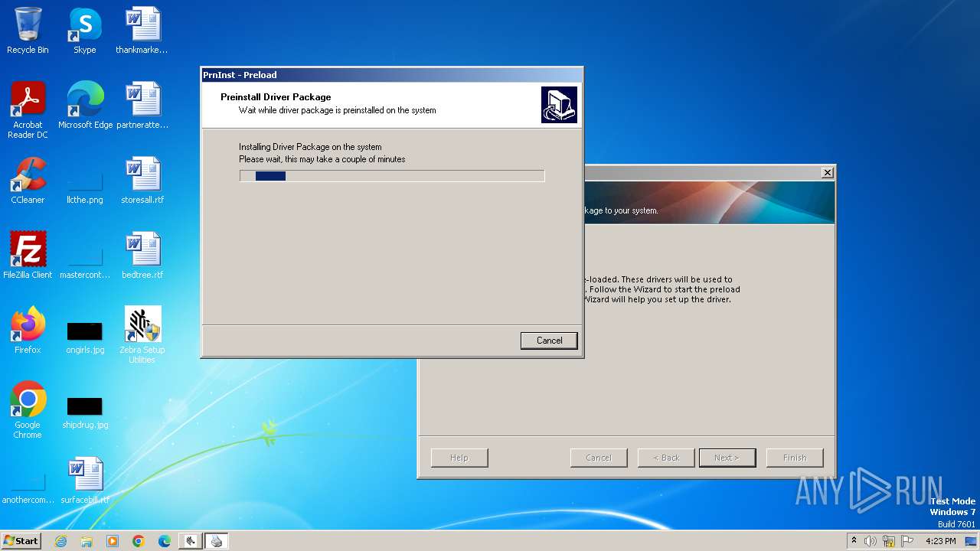Select the thankmarke... Word document icon
This screenshot has width=980, height=551.
[x=142, y=31]
